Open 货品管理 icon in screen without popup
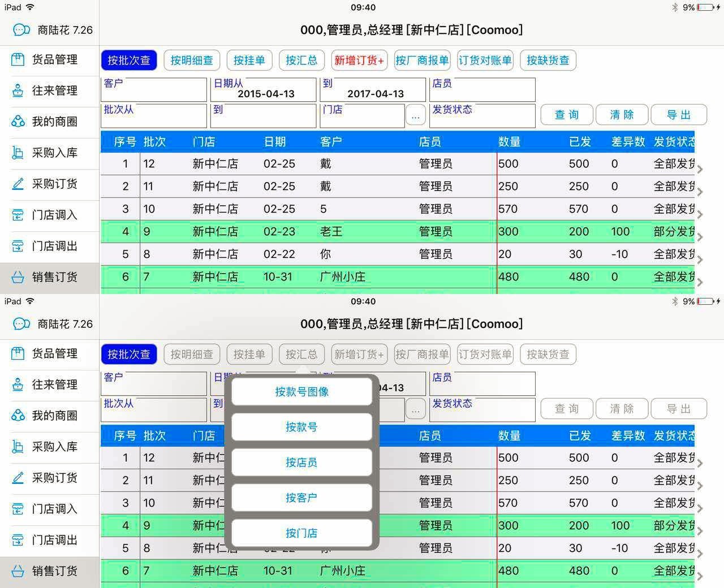This screenshot has height=588, width=724. [x=18, y=59]
